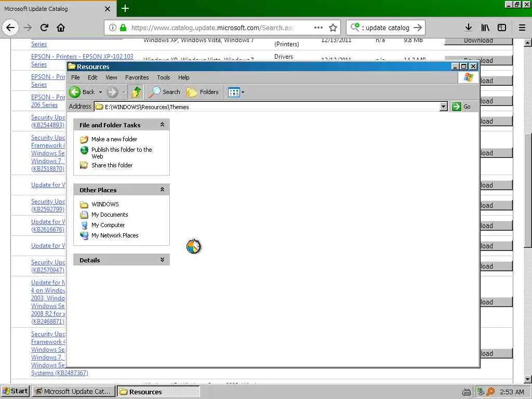Submit the search with the arrow button
This screenshot has width=532, height=399.
tap(418, 28)
